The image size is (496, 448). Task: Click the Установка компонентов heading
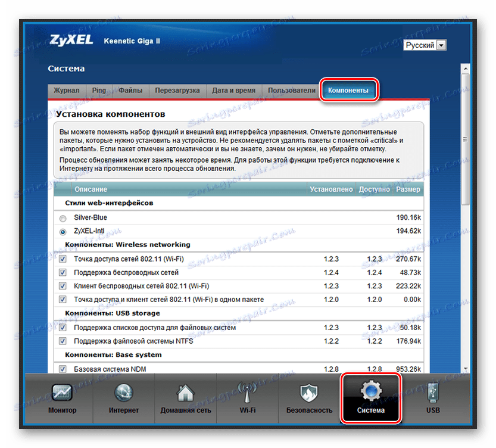click(110, 114)
